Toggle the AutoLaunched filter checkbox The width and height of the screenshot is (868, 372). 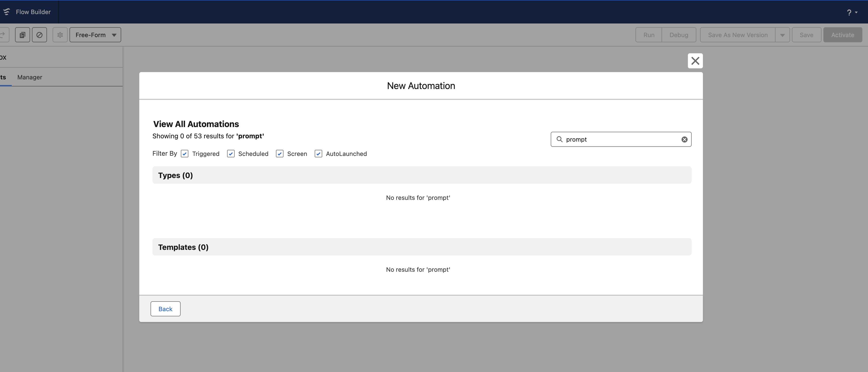tap(318, 154)
